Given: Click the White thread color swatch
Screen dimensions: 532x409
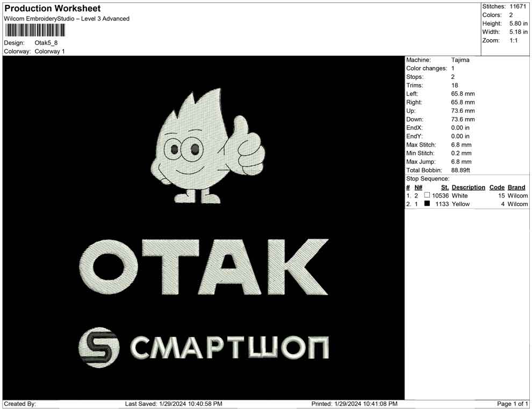Looking at the screenshot, I should point(427,196).
